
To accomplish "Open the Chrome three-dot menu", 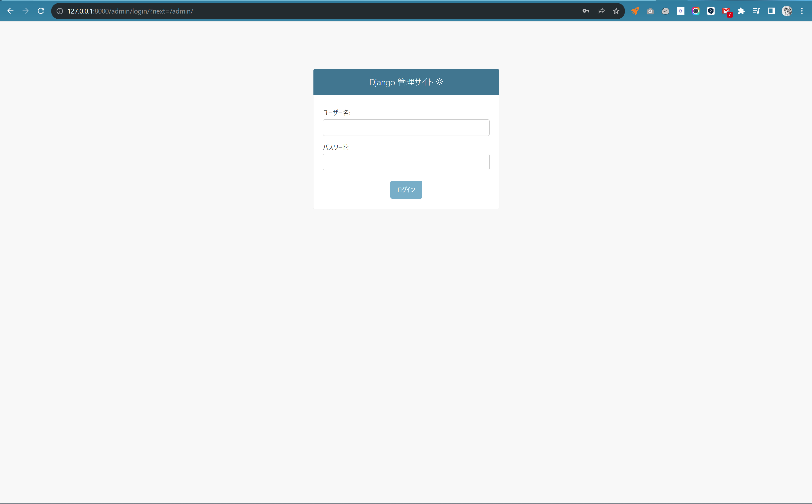I will [x=802, y=11].
